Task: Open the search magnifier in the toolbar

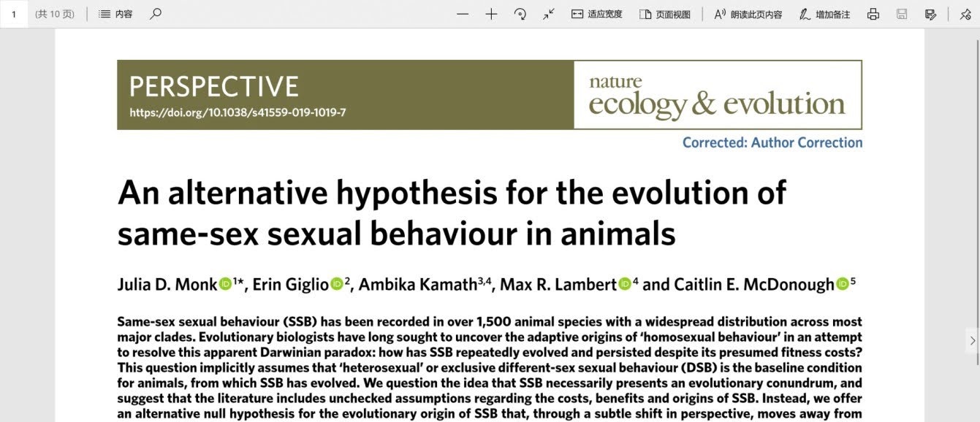Action: point(156,14)
